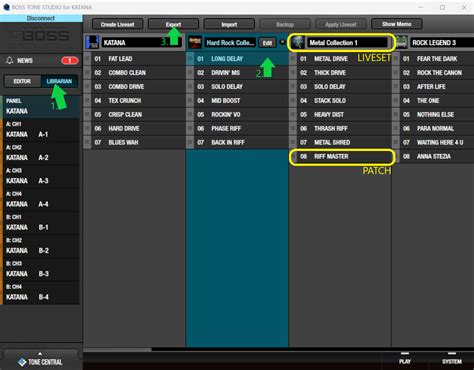Toggle the handle box of METAL DRIVE patch
Screen dimensions: 474x370
(x=293, y=59)
